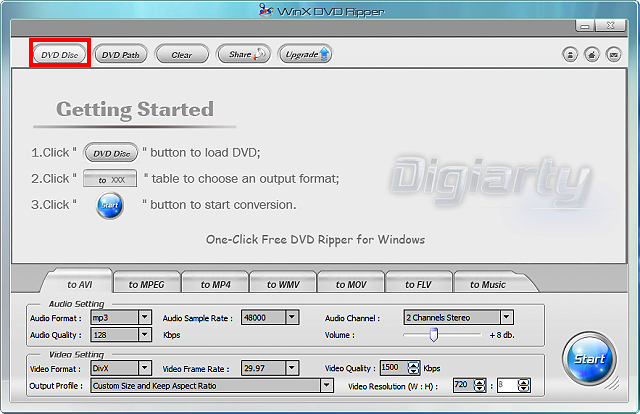The height and width of the screenshot is (414, 640).
Task: Click the 'Video Setting' group label
Action: [76, 355]
